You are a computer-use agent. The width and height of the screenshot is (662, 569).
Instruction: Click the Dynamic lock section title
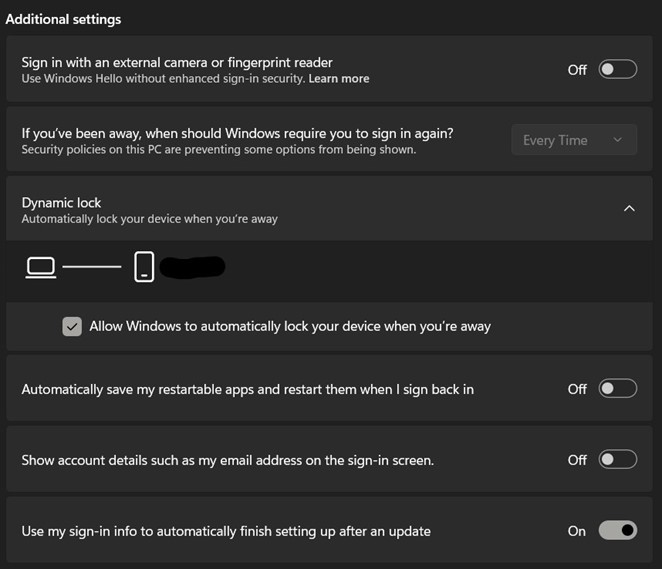(x=62, y=202)
